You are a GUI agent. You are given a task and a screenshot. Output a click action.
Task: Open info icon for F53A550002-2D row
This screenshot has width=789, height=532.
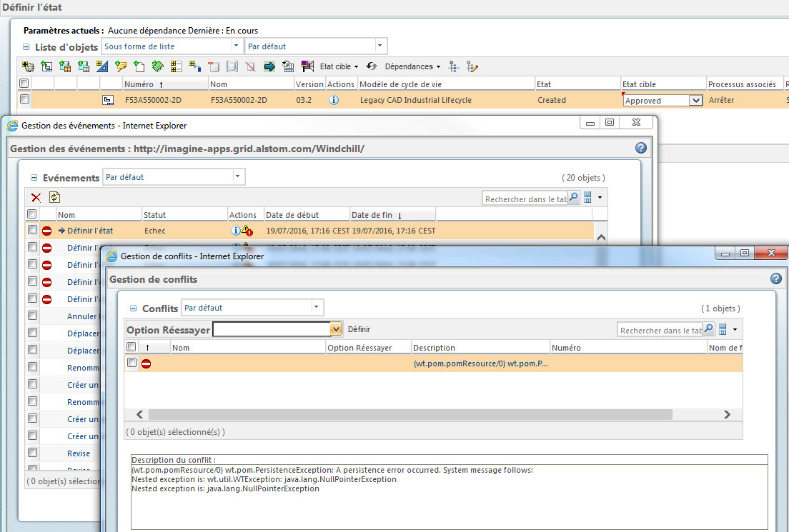pyautogui.click(x=334, y=100)
